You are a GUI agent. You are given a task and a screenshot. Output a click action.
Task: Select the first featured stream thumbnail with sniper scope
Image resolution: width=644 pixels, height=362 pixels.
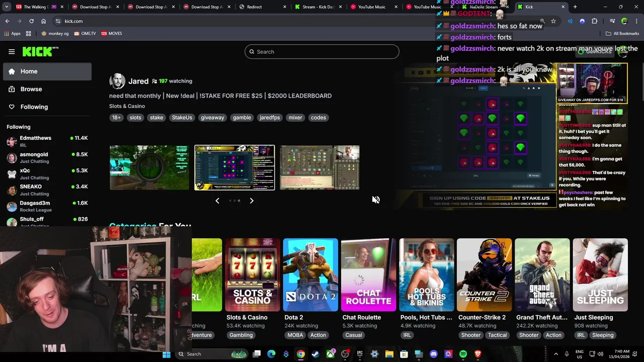(149, 168)
